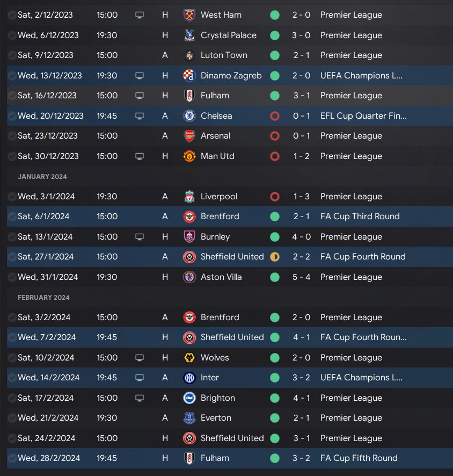This screenshot has width=453, height=476.
Task: Click the Dinamo Zagreb club crest
Action: (x=189, y=76)
